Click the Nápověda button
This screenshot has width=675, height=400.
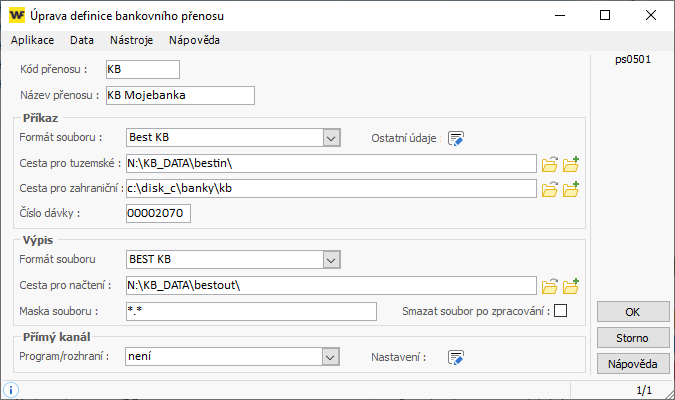point(633,362)
